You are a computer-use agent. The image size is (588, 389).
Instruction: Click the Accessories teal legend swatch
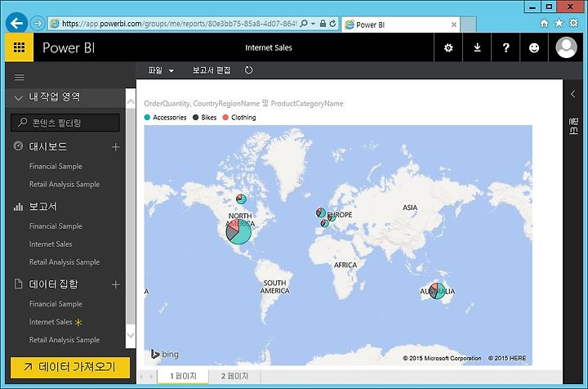coord(147,118)
